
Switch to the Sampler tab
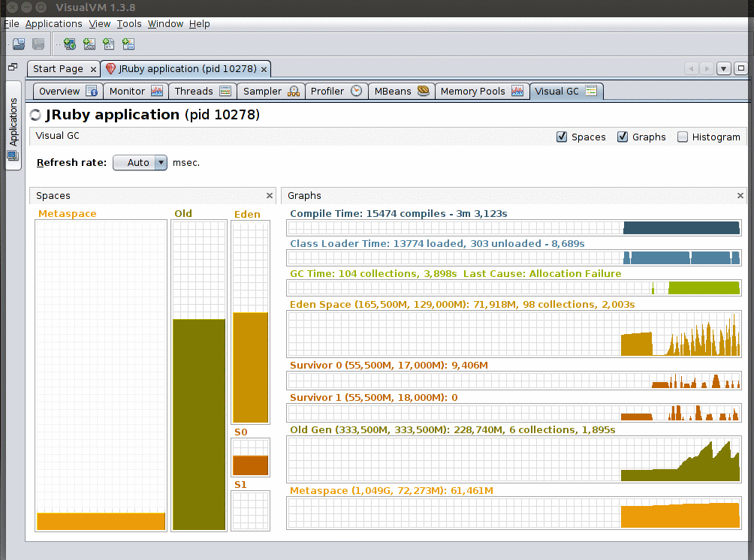click(270, 92)
